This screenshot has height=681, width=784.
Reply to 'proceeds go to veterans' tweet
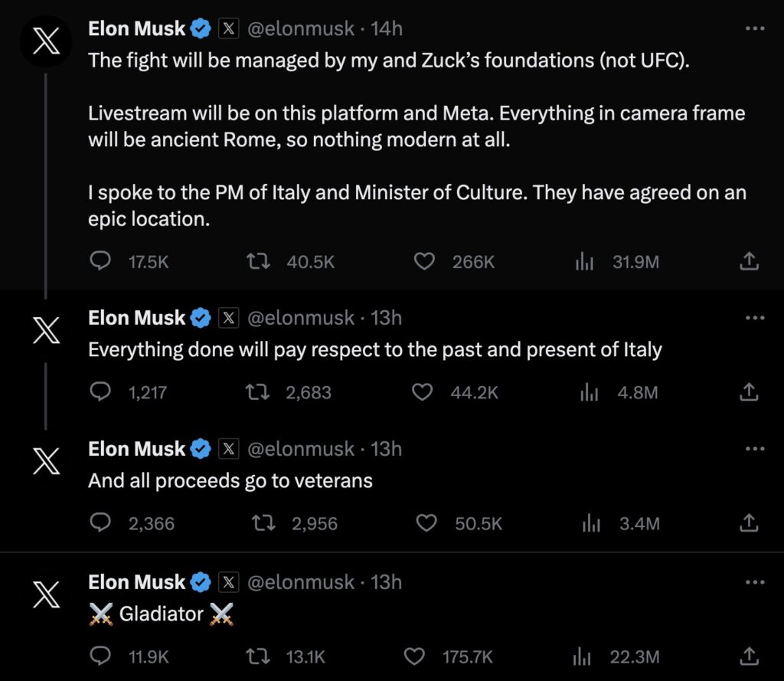click(x=100, y=523)
